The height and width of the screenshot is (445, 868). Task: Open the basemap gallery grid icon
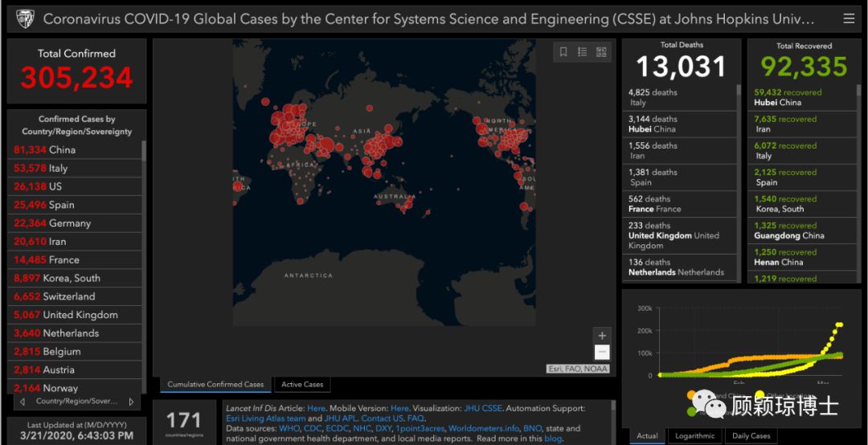[601, 52]
